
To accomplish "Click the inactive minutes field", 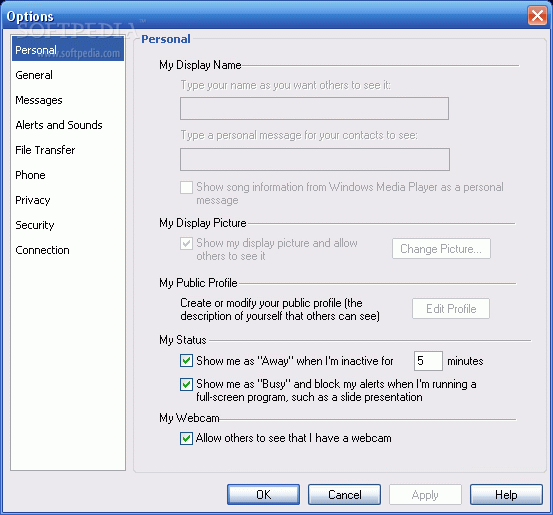I will click(428, 361).
